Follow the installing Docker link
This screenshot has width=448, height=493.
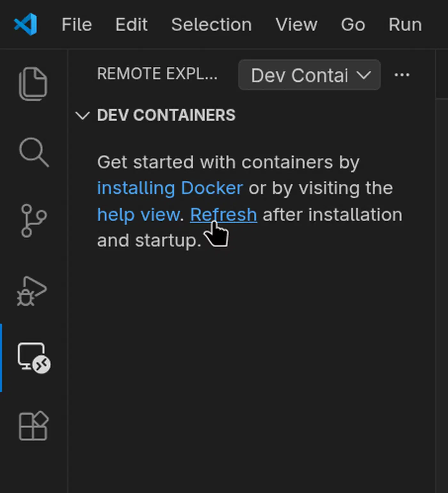click(x=170, y=188)
